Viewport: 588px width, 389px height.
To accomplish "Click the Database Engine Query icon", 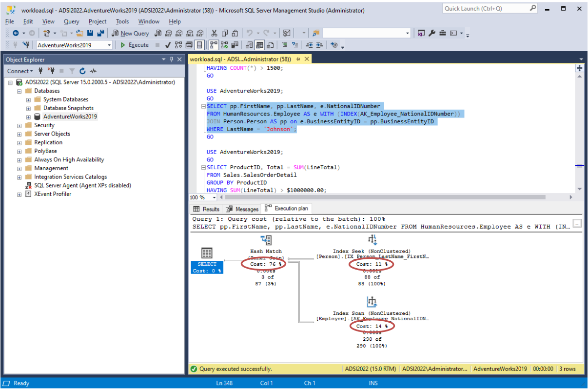I will coord(157,33).
